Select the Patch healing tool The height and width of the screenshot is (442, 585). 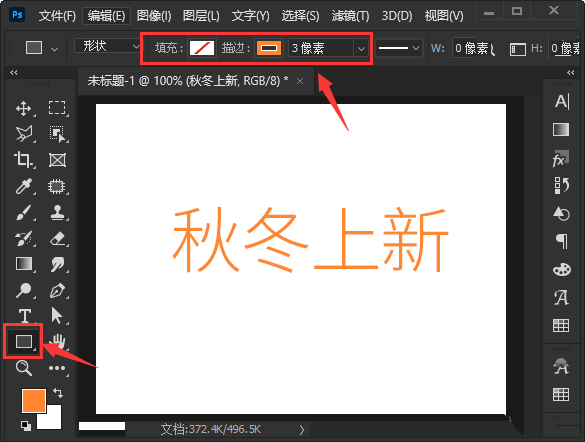pos(57,186)
